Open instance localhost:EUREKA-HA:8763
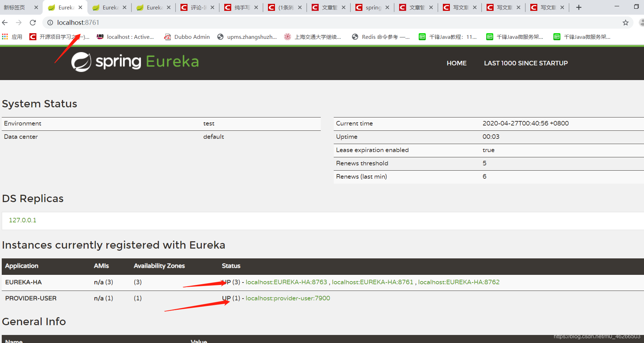 [x=286, y=282]
